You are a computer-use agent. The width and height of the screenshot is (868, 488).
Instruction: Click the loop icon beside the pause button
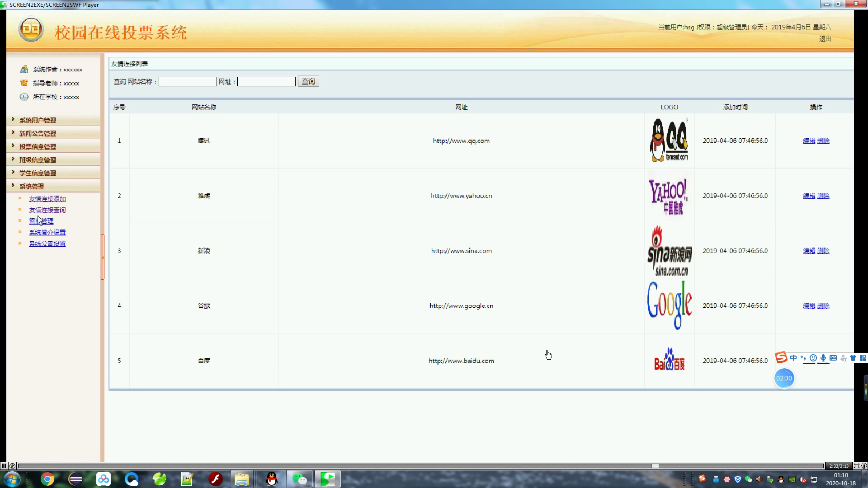tap(13, 466)
